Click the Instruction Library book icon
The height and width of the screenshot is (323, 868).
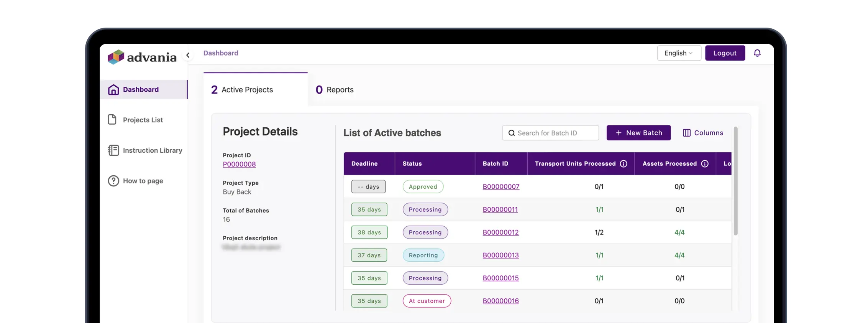click(113, 150)
